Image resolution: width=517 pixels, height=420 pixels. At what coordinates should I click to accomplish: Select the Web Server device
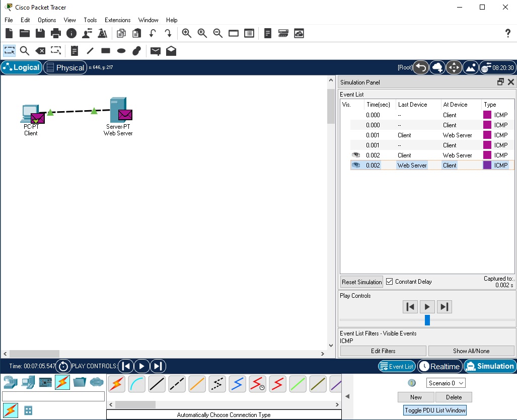(119, 110)
